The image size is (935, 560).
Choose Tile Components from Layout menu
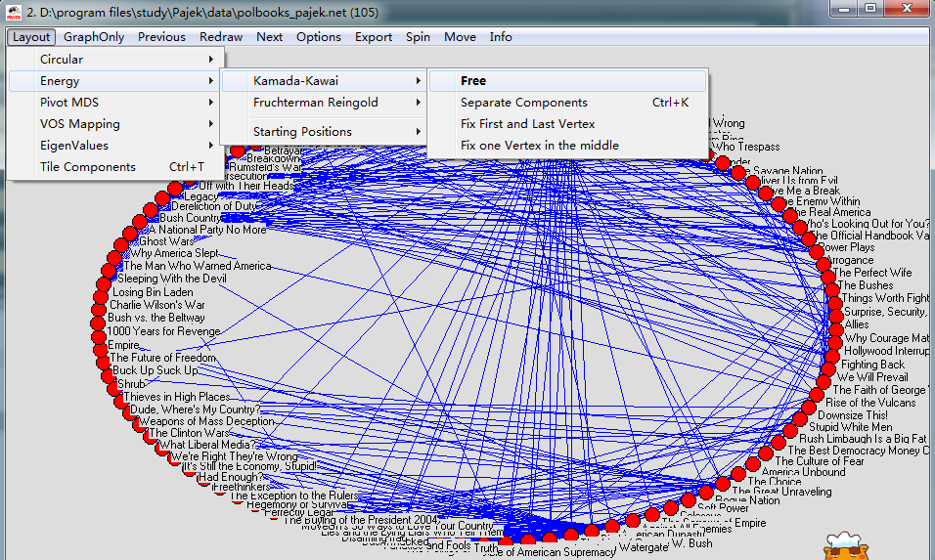pyautogui.click(x=116, y=166)
